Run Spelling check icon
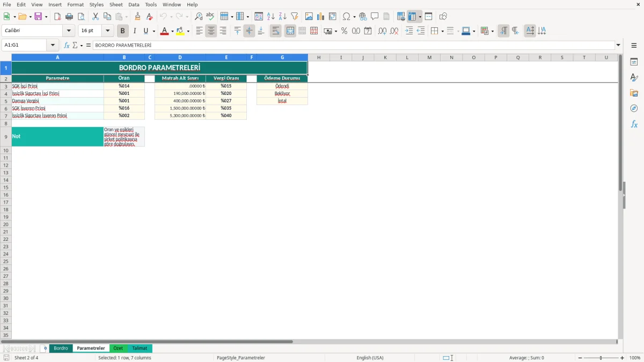The height and width of the screenshot is (362, 644). point(210,17)
